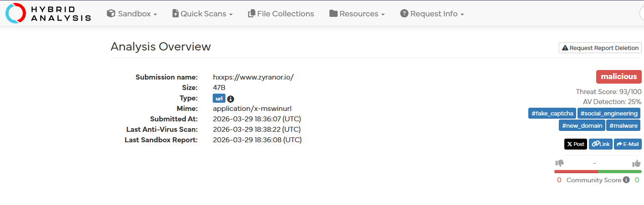The height and width of the screenshot is (205, 644).
Task: Copy report Link button
Action: 601,144
